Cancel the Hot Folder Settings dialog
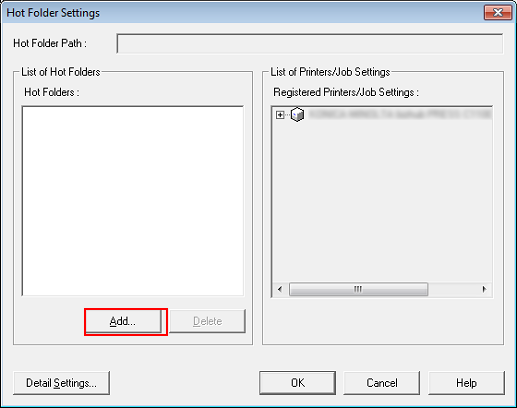Screen dimensions: 517x408 point(382,383)
